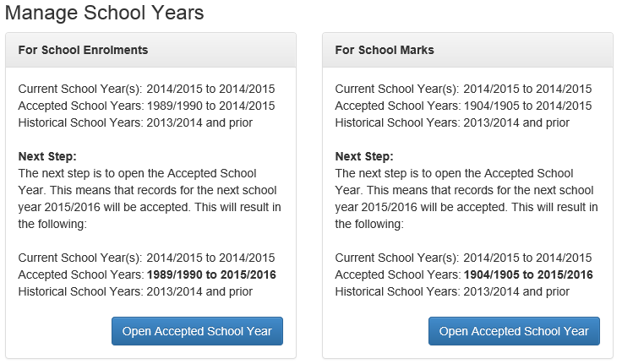Click first Historical School Years line under Enrolments
622x364 pixels.
(135, 122)
